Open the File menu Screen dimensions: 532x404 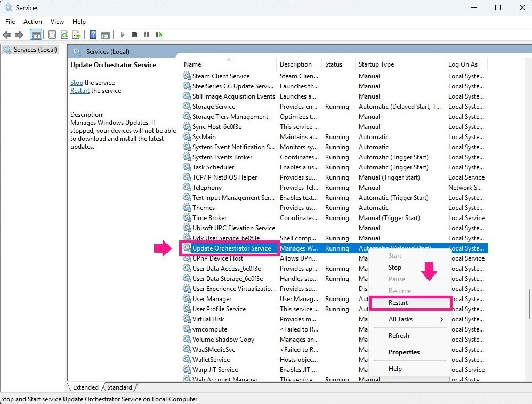coord(10,22)
